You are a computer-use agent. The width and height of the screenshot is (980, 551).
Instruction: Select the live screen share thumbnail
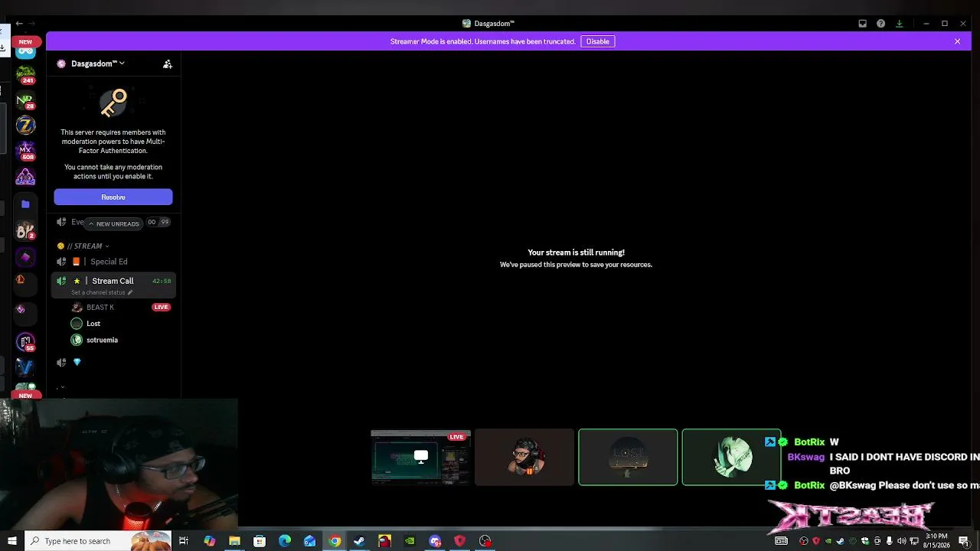point(420,457)
